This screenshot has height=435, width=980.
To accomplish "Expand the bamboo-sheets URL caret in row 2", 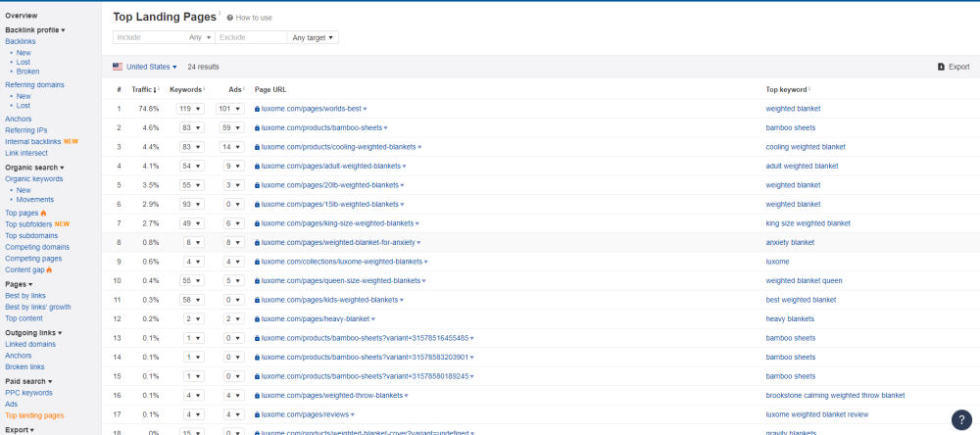I will [x=386, y=127].
